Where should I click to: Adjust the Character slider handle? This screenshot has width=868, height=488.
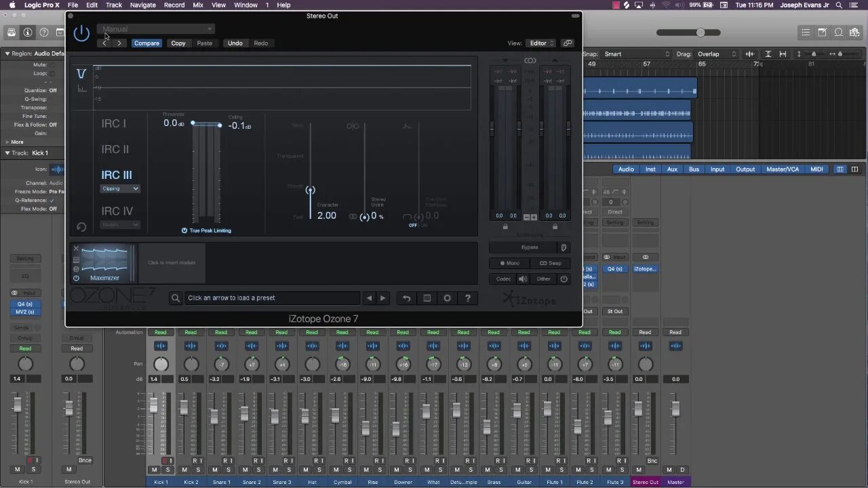tap(310, 190)
